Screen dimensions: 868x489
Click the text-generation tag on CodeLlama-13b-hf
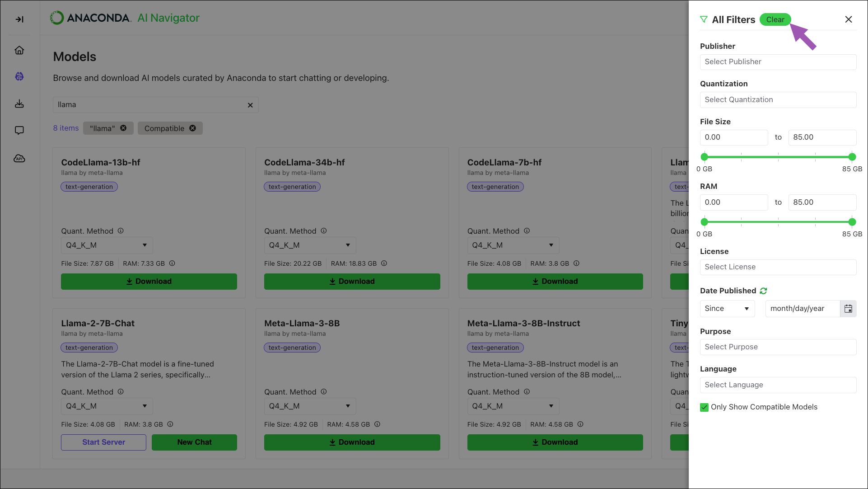(x=89, y=187)
